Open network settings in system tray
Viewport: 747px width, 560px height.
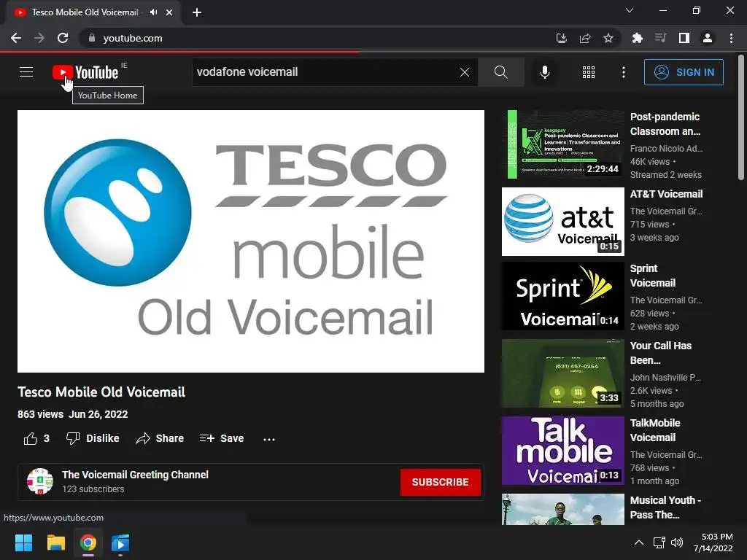click(x=659, y=542)
